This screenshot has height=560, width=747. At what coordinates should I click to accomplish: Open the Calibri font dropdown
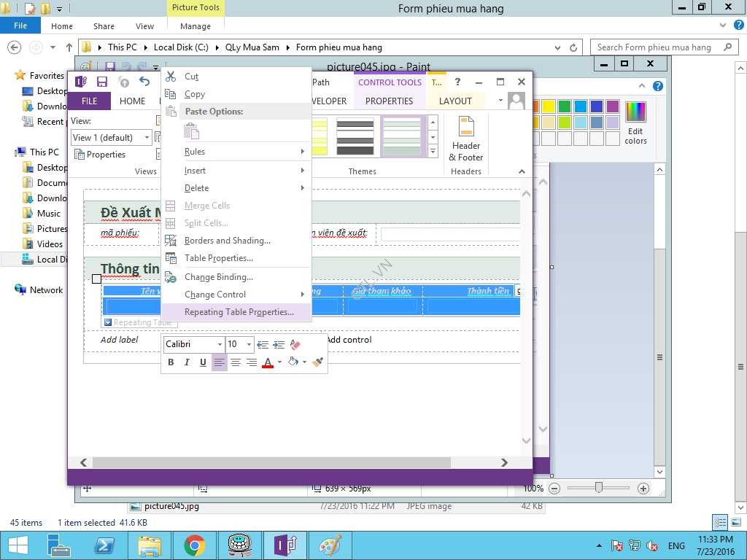point(220,344)
